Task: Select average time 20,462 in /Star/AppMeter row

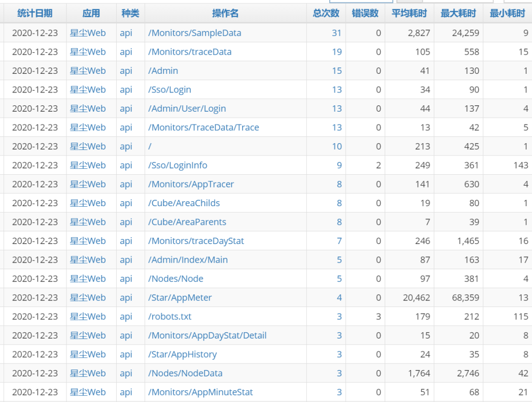Action: tap(416, 298)
